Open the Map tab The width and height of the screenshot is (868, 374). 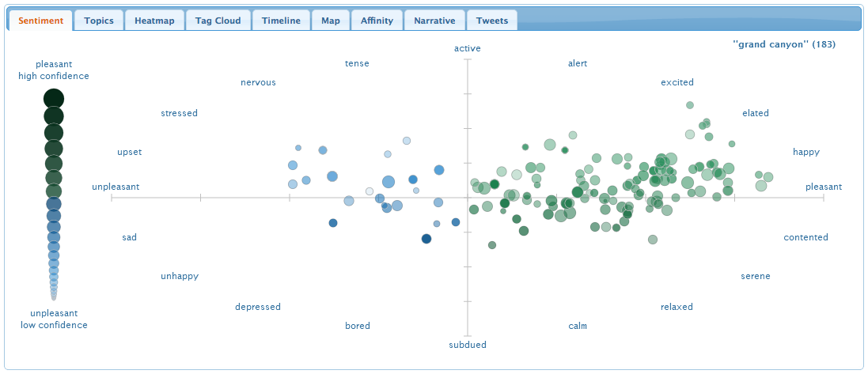pyautogui.click(x=330, y=21)
